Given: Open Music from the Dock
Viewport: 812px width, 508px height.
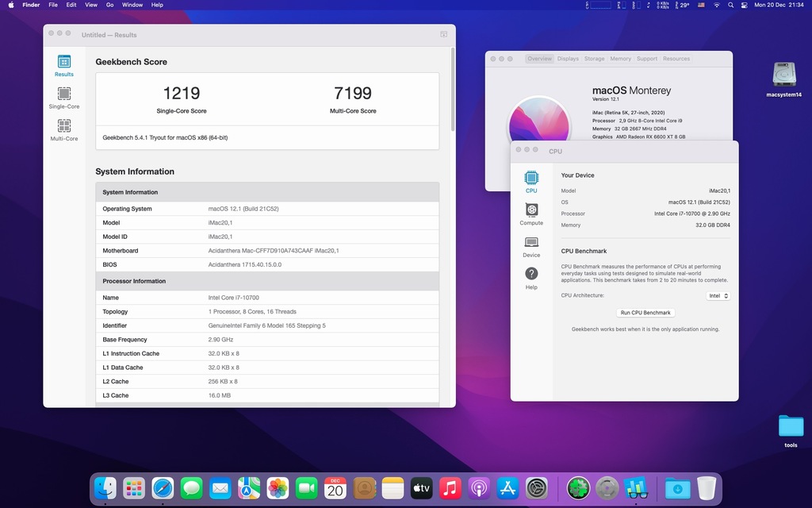Looking at the screenshot, I should (450, 488).
